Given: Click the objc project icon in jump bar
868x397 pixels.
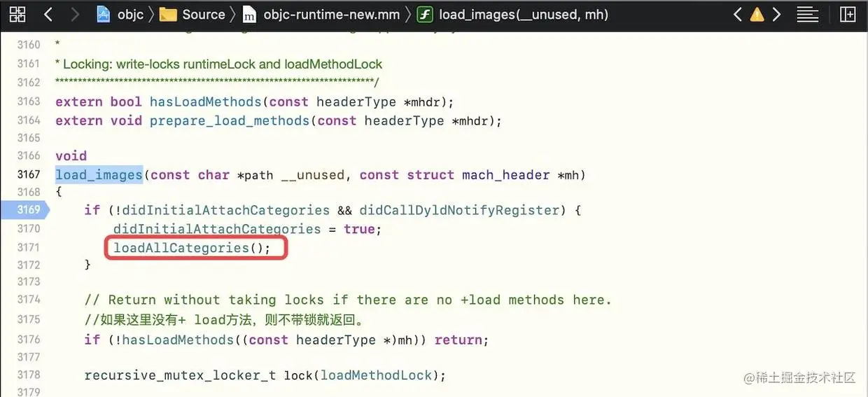Looking at the screenshot, I should 103,14.
